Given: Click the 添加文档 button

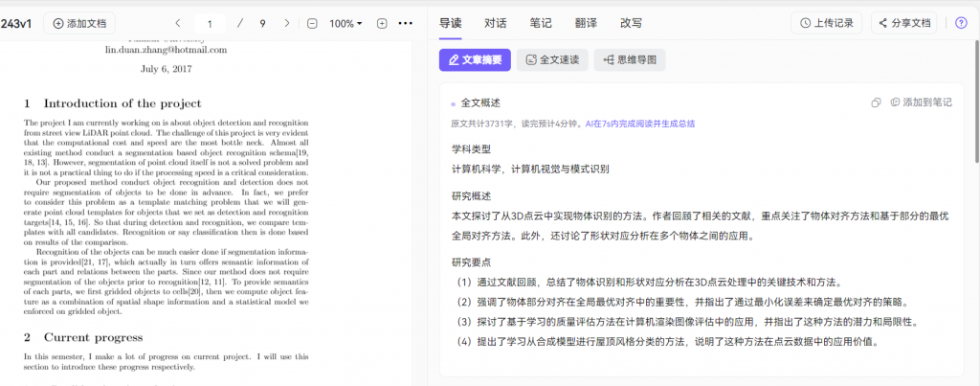Looking at the screenshot, I should click(78, 24).
